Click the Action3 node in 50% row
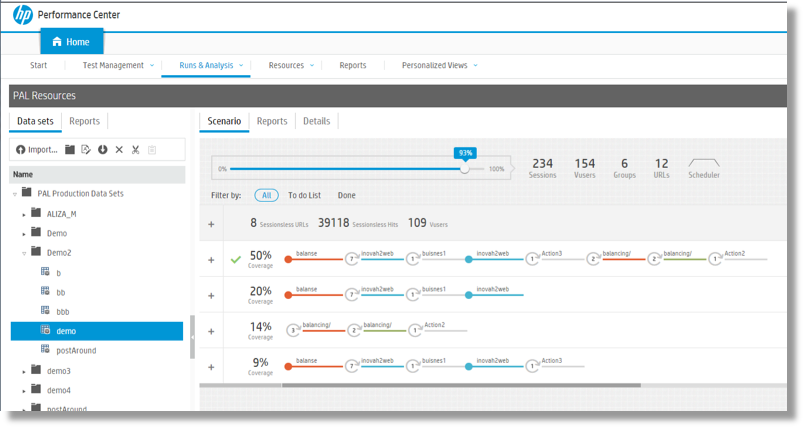805x429 pixels. tap(532, 259)
